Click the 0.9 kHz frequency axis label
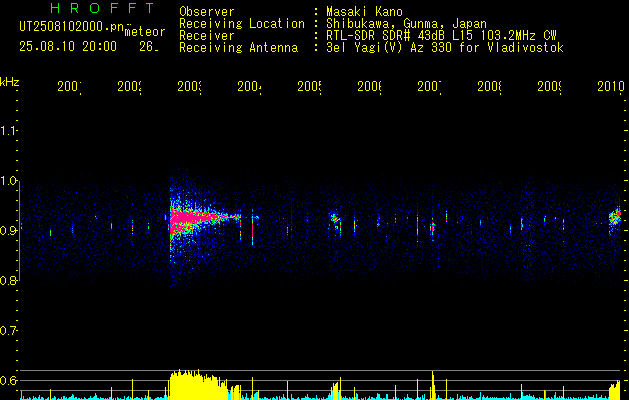629x400 pixels. tap(8, 231)
